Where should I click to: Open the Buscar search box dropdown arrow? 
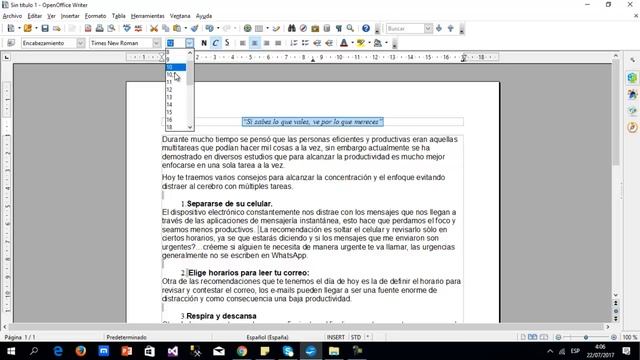(428, 28)
